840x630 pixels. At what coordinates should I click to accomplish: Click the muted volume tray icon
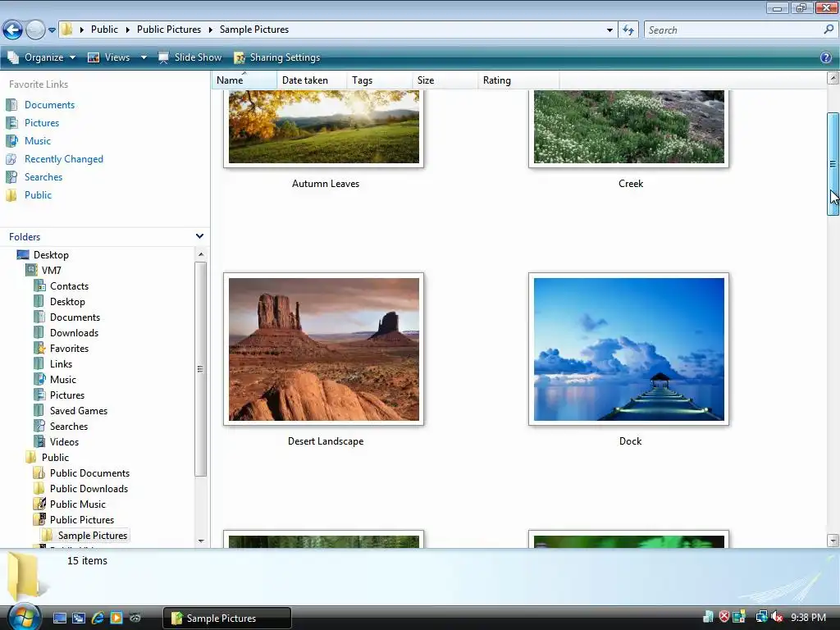[x=777, y=617]
